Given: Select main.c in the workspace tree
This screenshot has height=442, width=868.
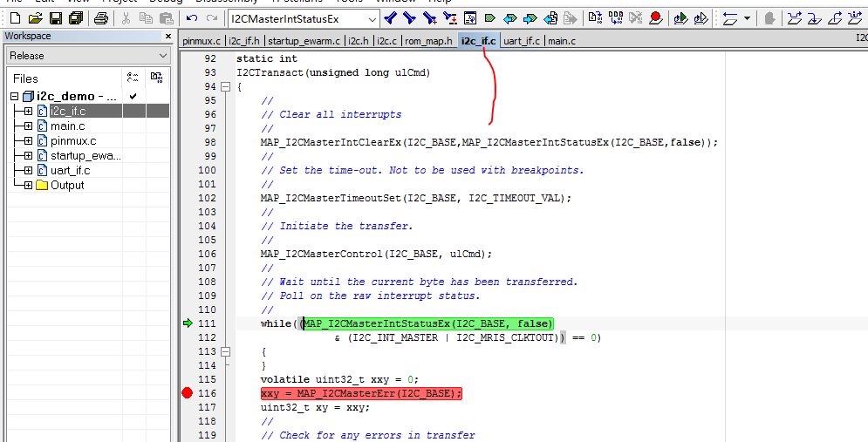Looking at the screenshot, I should pos(67,126).
